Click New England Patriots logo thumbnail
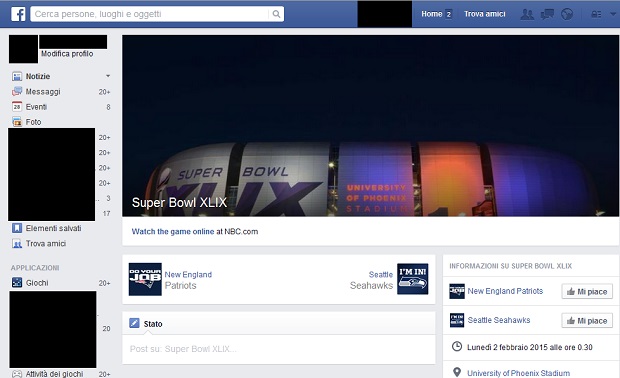The width and height of the screenshot is (620, 378). 145,279
